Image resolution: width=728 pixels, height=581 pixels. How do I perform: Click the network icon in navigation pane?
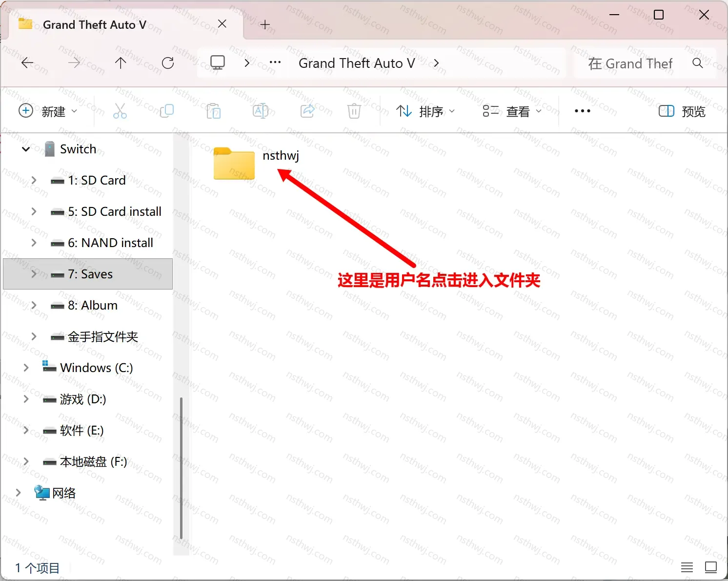pyautogui.click(x=42, y=493)
